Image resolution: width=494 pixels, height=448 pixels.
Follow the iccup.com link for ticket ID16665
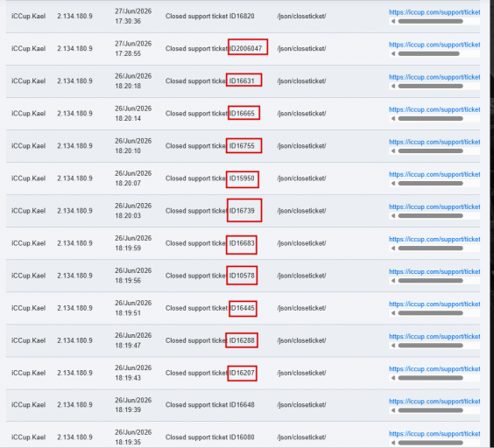434,109
